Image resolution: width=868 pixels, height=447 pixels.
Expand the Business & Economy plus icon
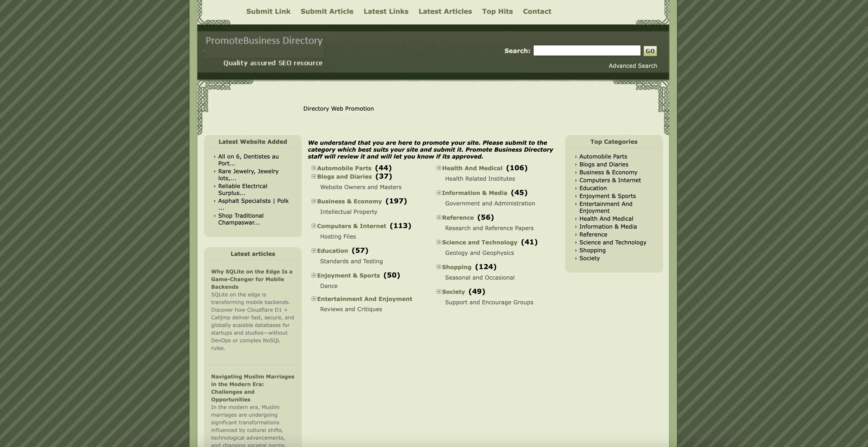coord(314,201)
